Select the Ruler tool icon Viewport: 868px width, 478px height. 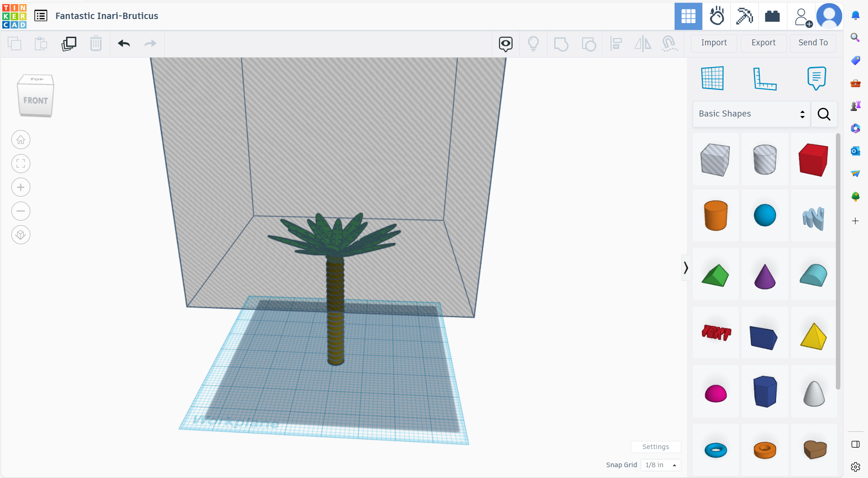(x=765, y=79)
